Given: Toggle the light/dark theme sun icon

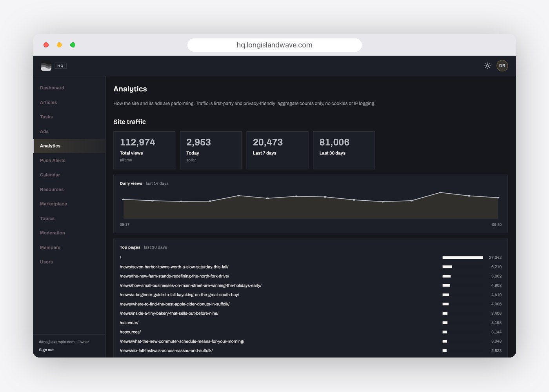Looking at the screenshot, I should point(487,66).
